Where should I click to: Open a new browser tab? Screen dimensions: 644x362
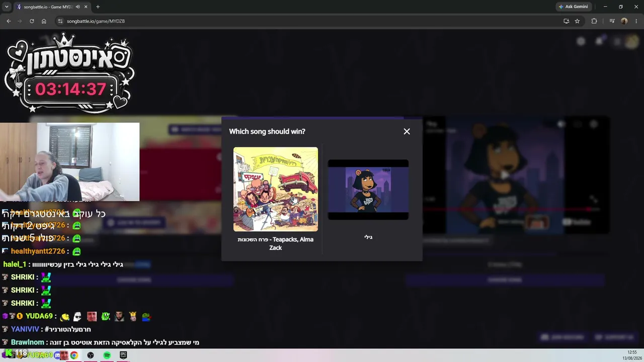tap(98, 7)
